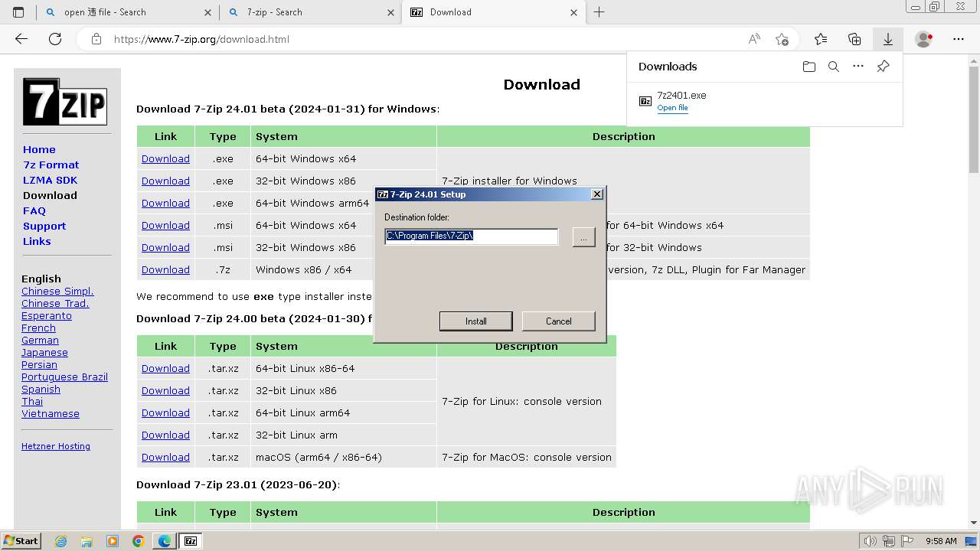Browse destination folder with ... button
Viewport: 980px width, 551px height.
583,238
